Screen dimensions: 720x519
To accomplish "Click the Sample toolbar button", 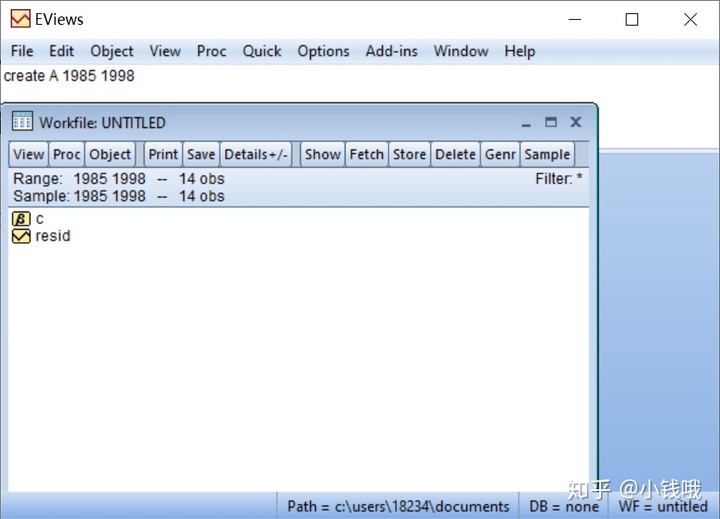I will (547, 154).
